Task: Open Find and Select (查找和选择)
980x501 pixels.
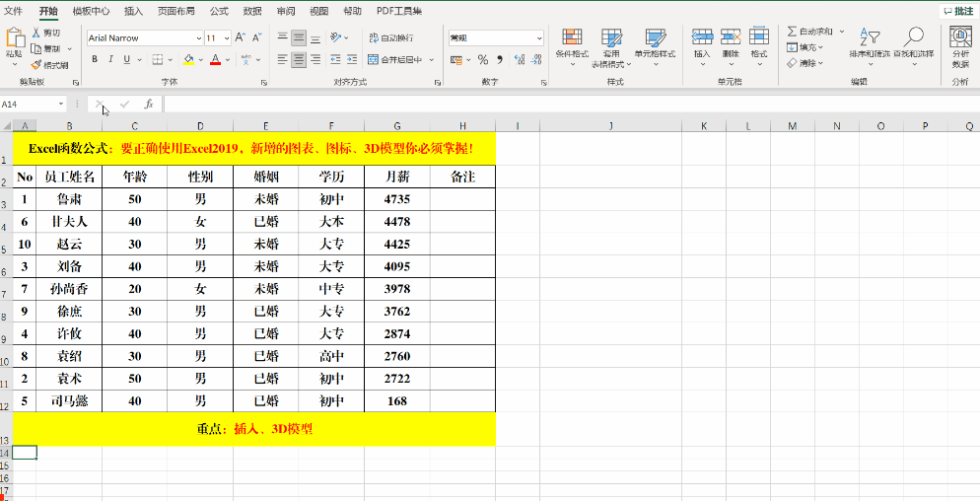Action: [x=913, y=47]
